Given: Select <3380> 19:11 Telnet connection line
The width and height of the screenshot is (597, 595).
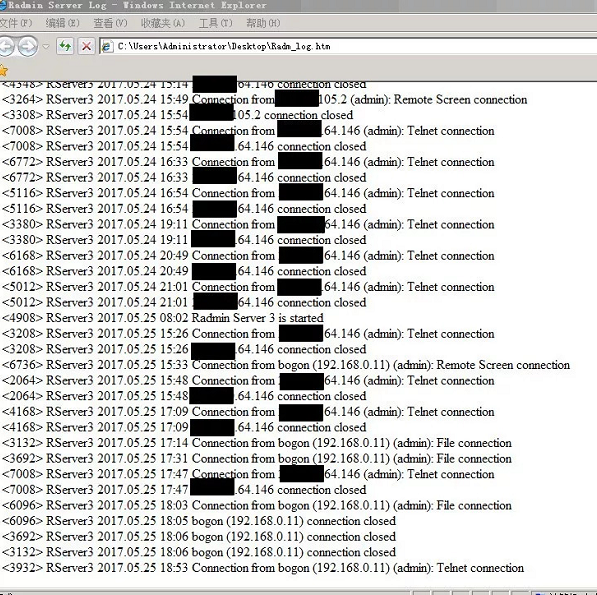Looking at the screenshot, I should click(248, 224).
